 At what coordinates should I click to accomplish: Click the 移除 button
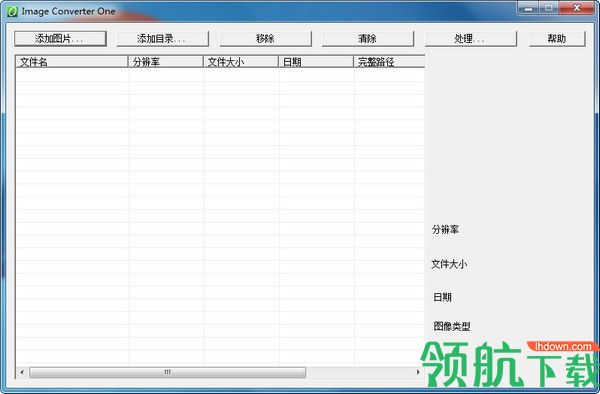click(x=265, y=39)
